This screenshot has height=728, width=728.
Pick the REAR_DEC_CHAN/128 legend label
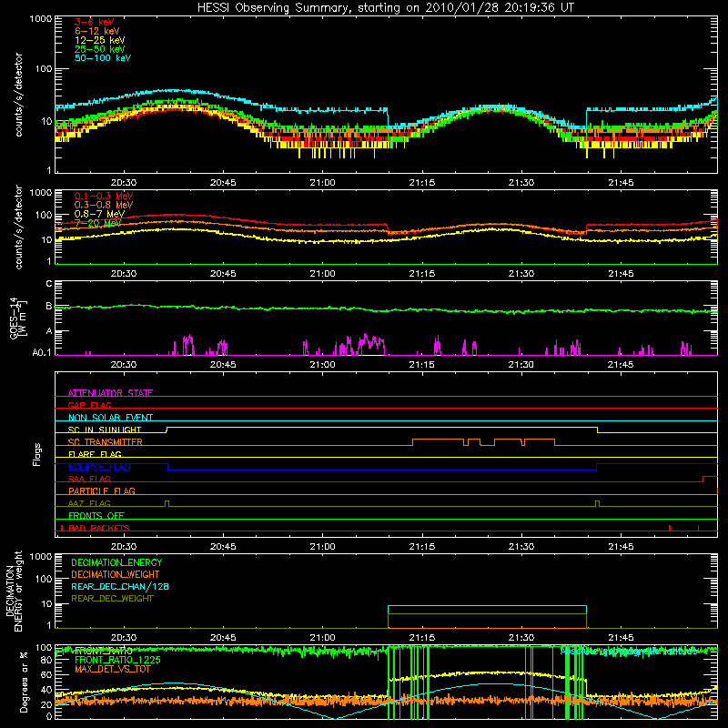pos(120,586)
